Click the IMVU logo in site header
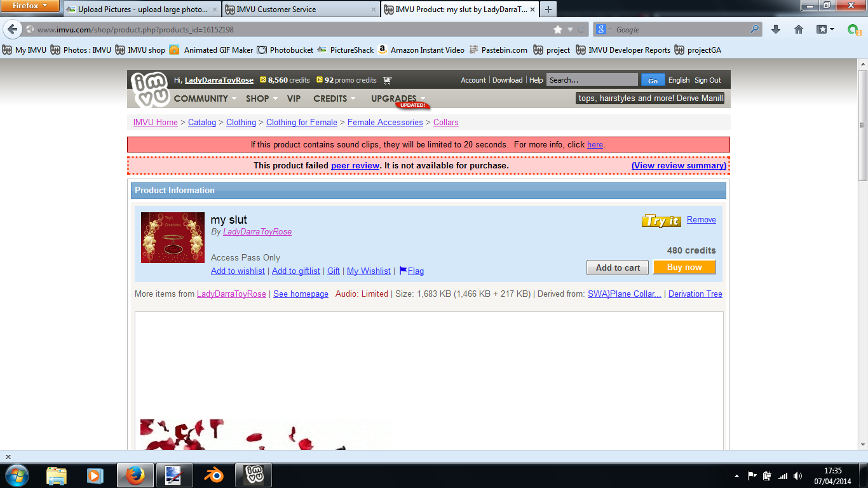The width and height of the screenshot is (868, 488). coord(151,90)
